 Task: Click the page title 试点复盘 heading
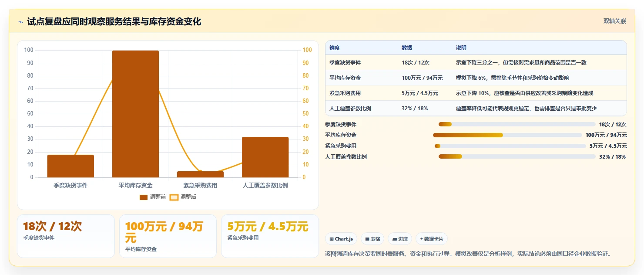(114, 22)
